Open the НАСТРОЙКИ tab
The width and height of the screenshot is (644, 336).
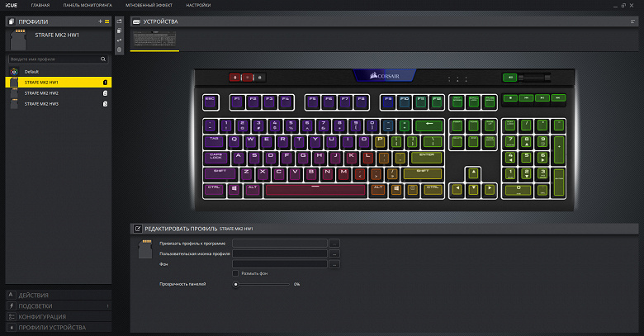pos(198,5)
